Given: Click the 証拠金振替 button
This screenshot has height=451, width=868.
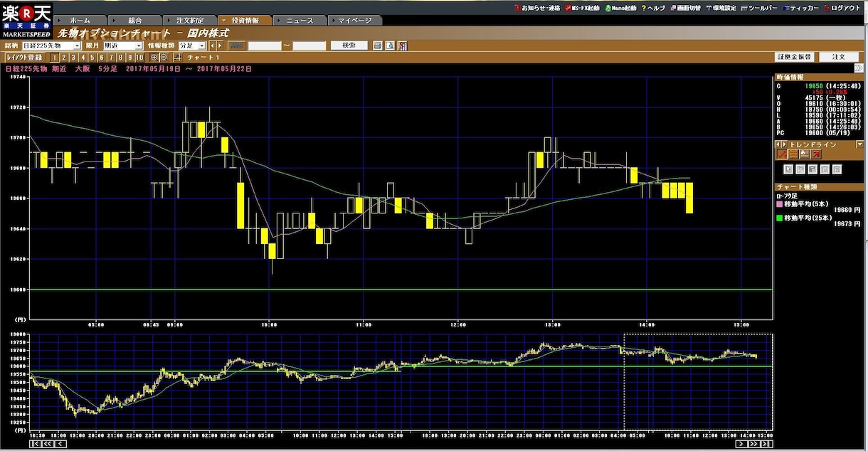Looking at the screenshot, I should pos(794,57).
